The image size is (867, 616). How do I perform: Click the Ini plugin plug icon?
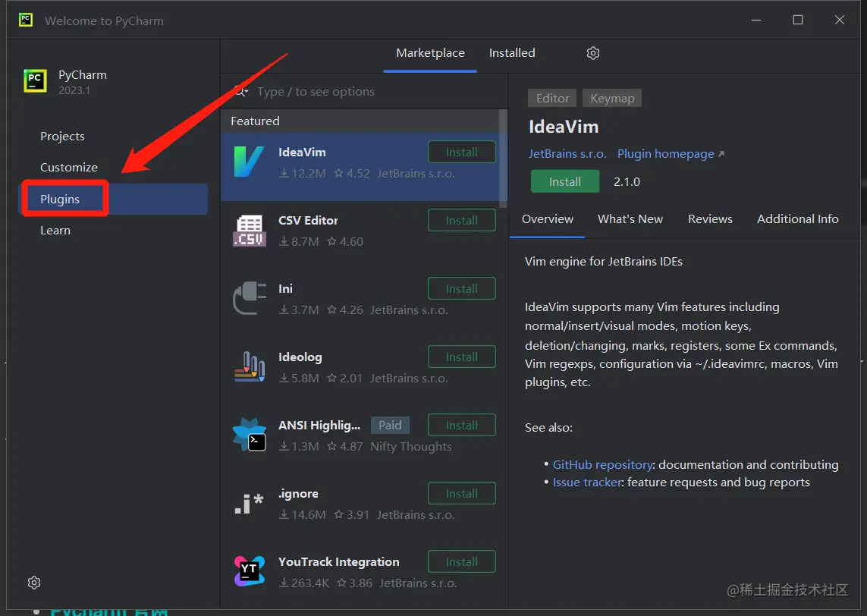point(250,299)
